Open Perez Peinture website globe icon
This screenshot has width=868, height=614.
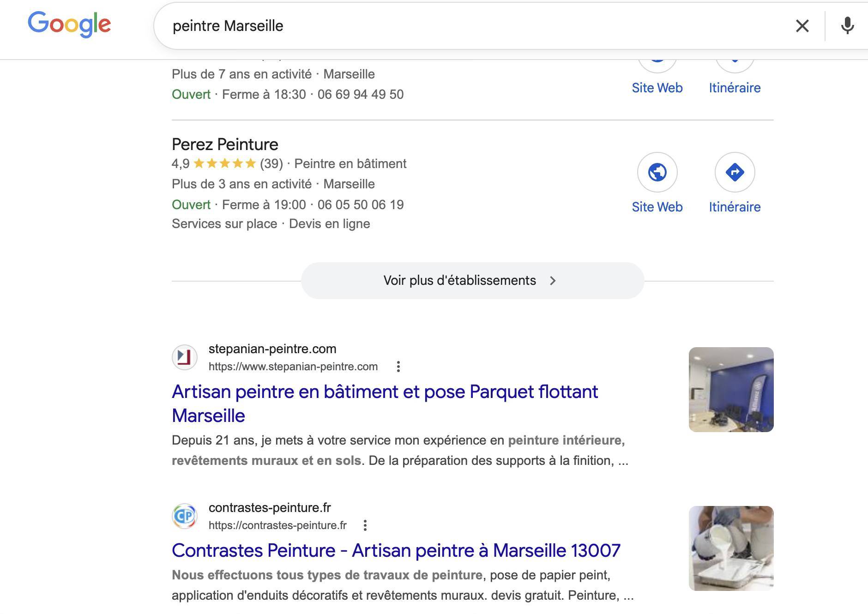click(x=657, y=172)
